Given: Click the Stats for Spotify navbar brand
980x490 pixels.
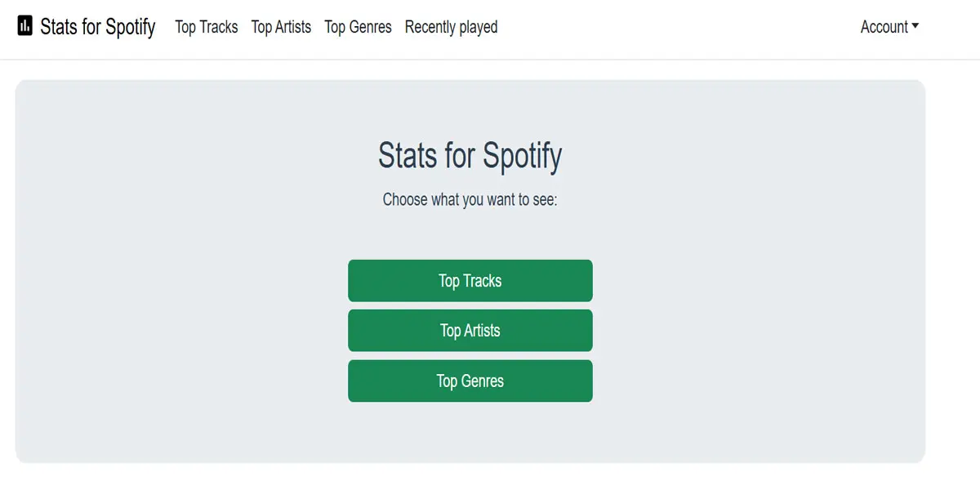Looking at the screenshot, I should coord(97,27).
